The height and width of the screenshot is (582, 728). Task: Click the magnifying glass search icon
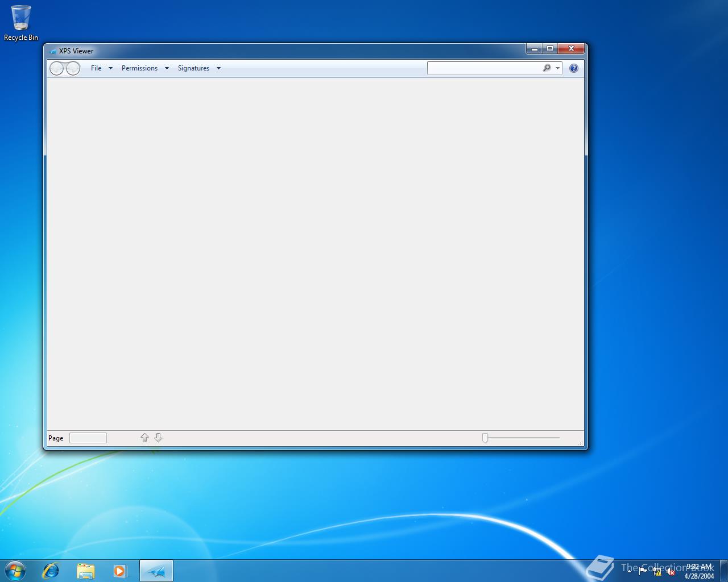pyautogui.click(x=547, y=68)
